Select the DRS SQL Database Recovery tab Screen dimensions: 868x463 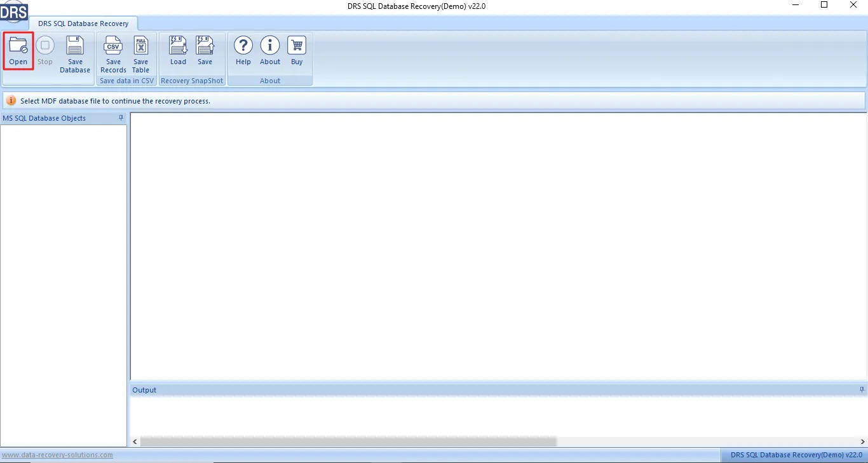(x=83, y=23)
